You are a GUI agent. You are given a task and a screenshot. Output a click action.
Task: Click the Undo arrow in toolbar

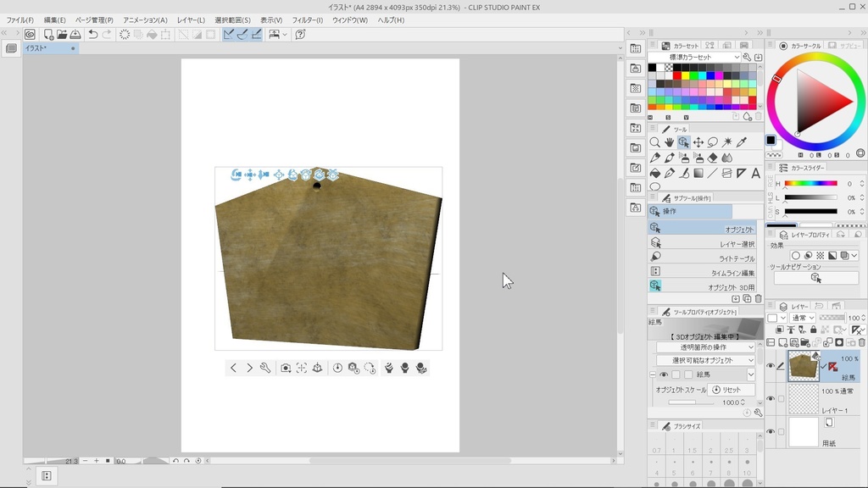pos(92,35)
